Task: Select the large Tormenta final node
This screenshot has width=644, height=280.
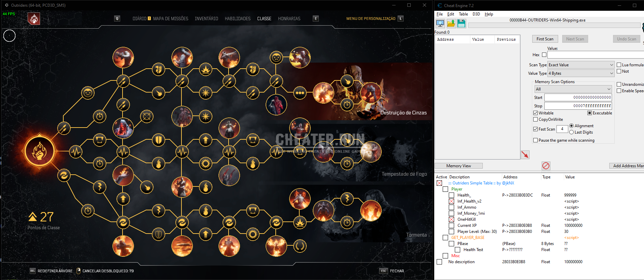Action: (371, 211)
